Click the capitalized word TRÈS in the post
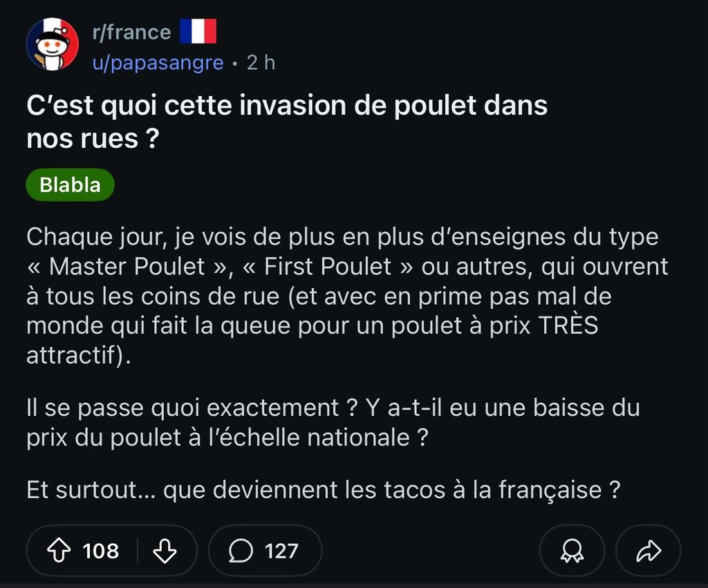 pyautogui.click(x=568, y=325)
